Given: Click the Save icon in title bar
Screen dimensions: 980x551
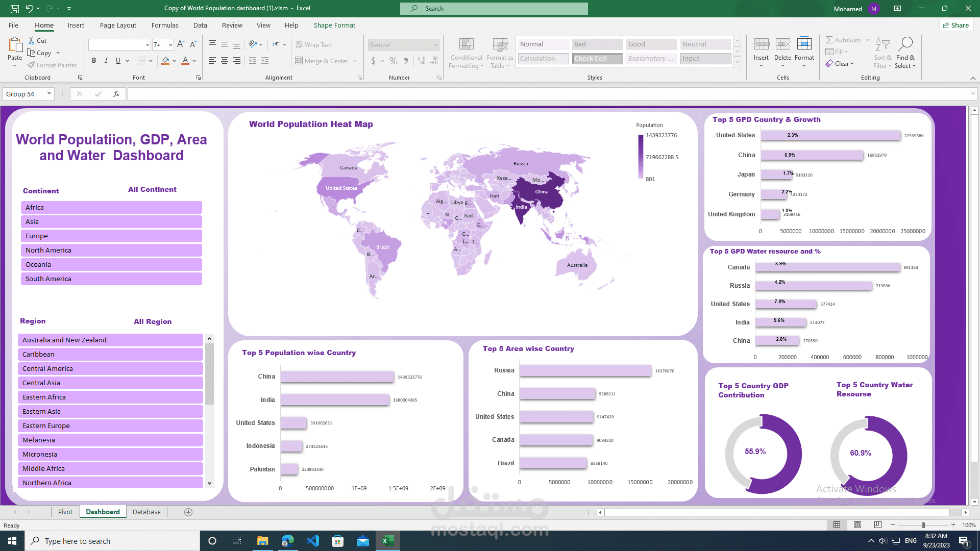Looking at the screenshot, I should 15,9.
